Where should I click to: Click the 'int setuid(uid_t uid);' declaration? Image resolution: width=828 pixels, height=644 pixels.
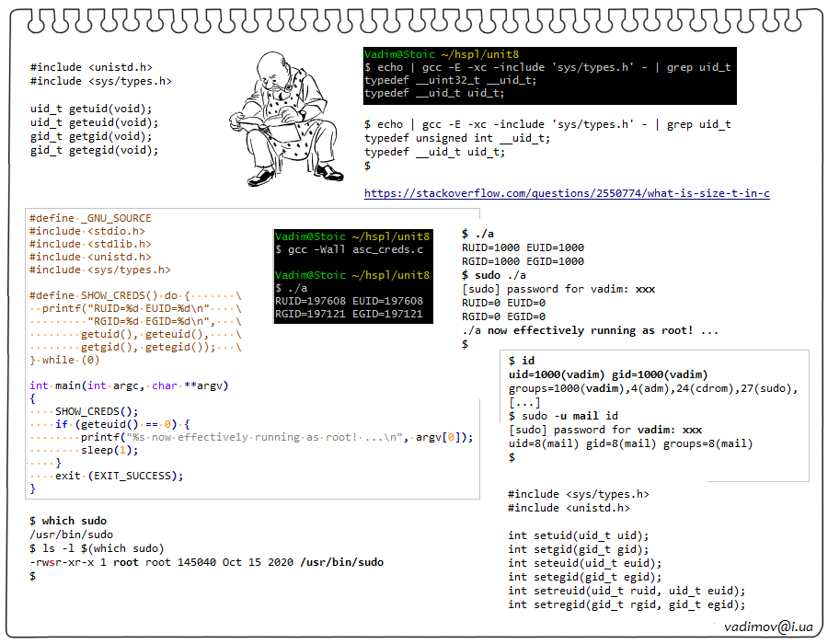click(x=579, y=535)
